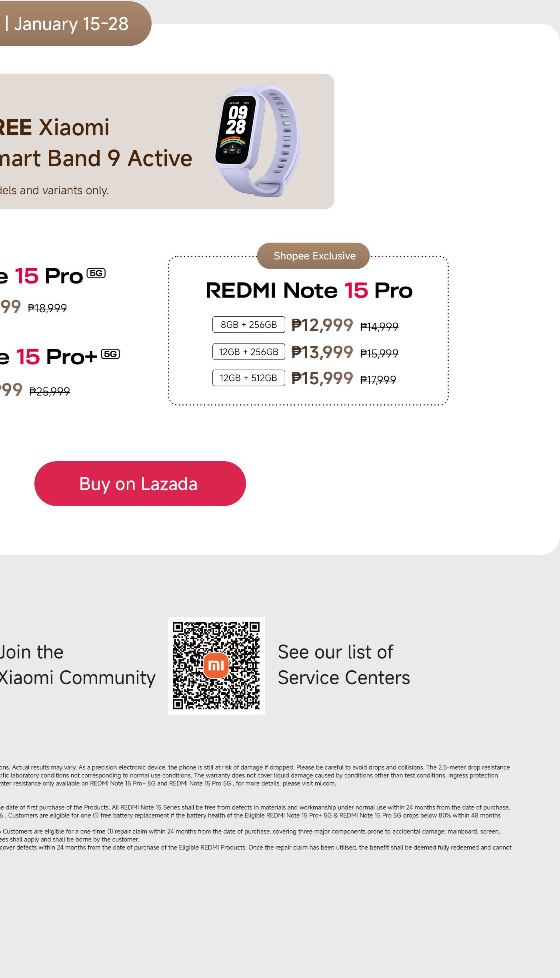Image resolution: width=560 pixels, height=978 pixels.
Task: Click the Buy on Lazada button
Action: coord(140,483)
